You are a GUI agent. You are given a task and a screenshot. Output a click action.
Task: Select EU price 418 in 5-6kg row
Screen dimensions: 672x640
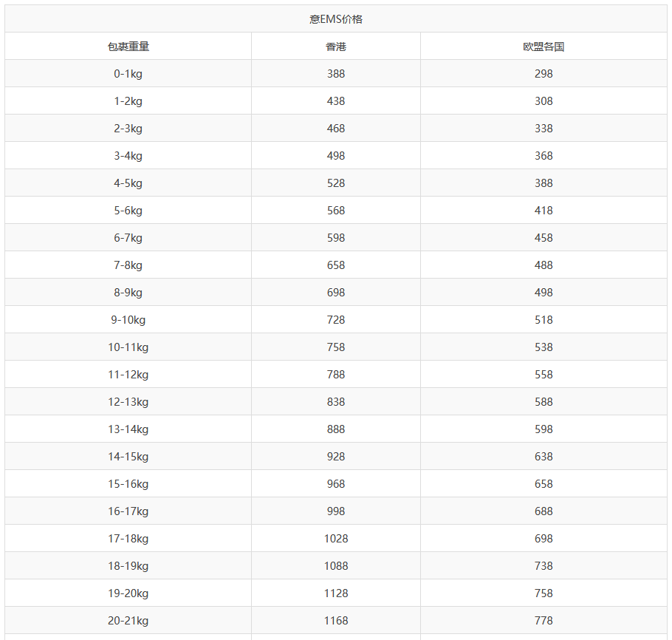pos(544,211)
